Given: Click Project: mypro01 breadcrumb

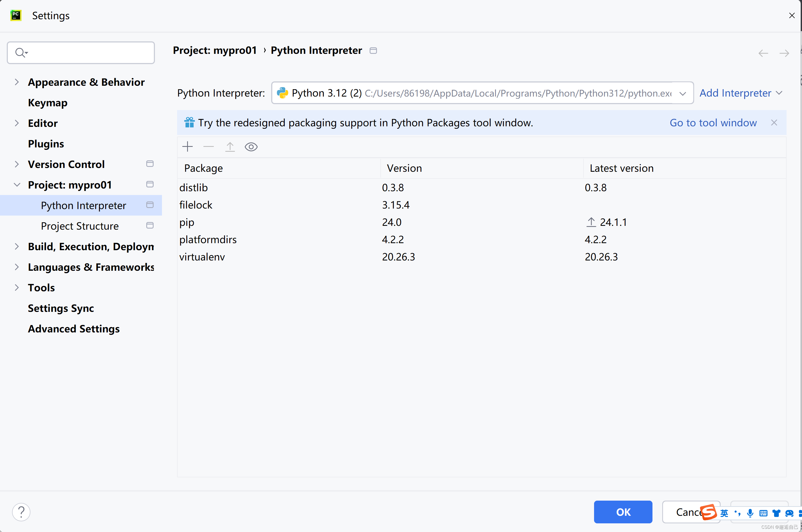Looking at the screenshot, I should (215, 50).
